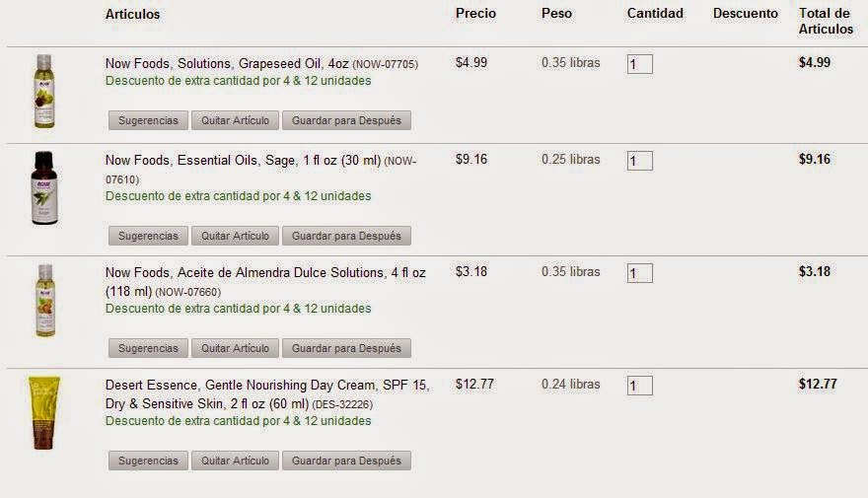868x498 pixels.
Task: Open the Now Foods Grapeseed Oil product link
Action: [x=227, y=63]
